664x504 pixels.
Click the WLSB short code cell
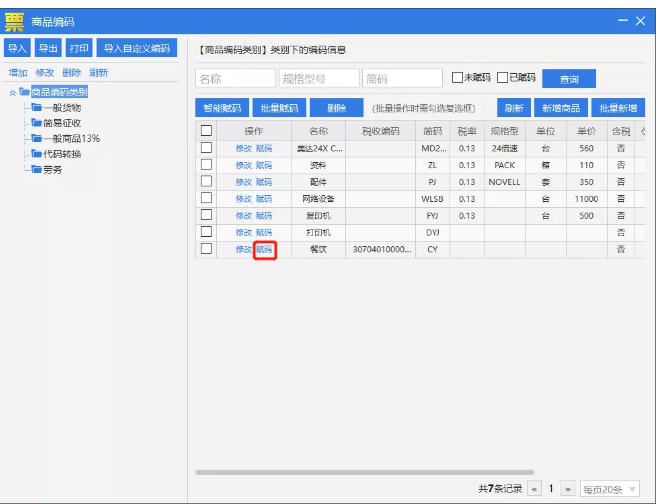coord(432,199)
